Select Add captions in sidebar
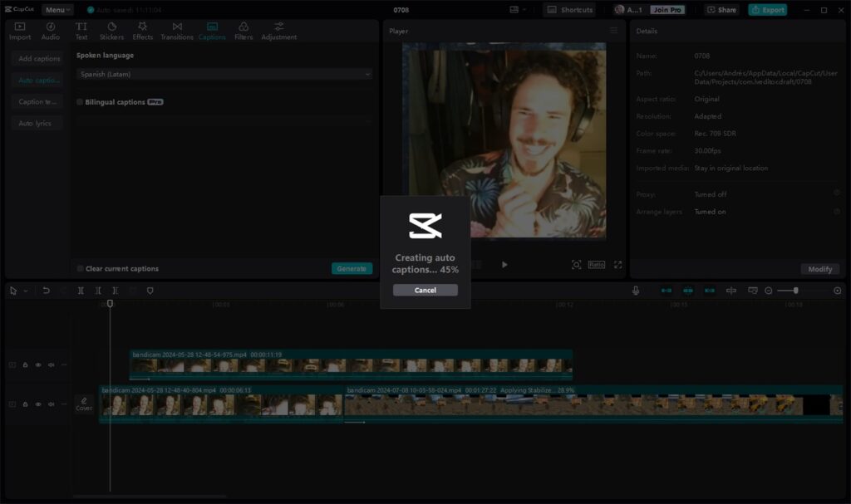 [38, 59]
